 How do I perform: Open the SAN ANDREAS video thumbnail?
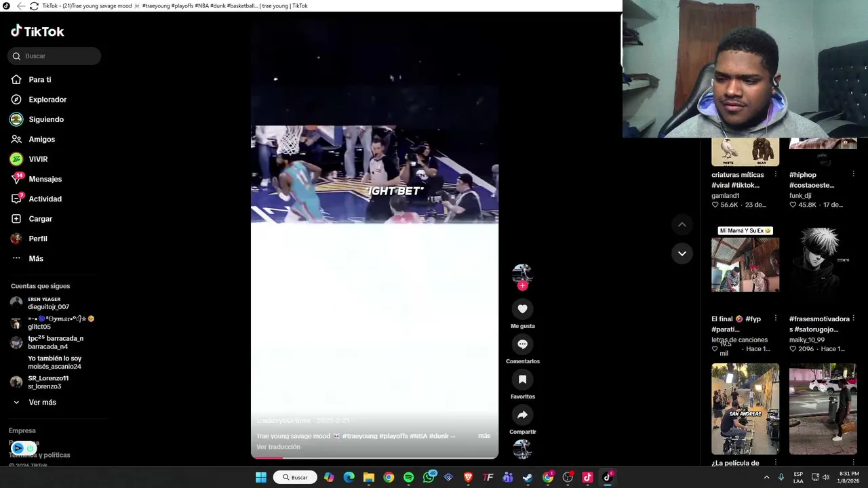[745, 409]
